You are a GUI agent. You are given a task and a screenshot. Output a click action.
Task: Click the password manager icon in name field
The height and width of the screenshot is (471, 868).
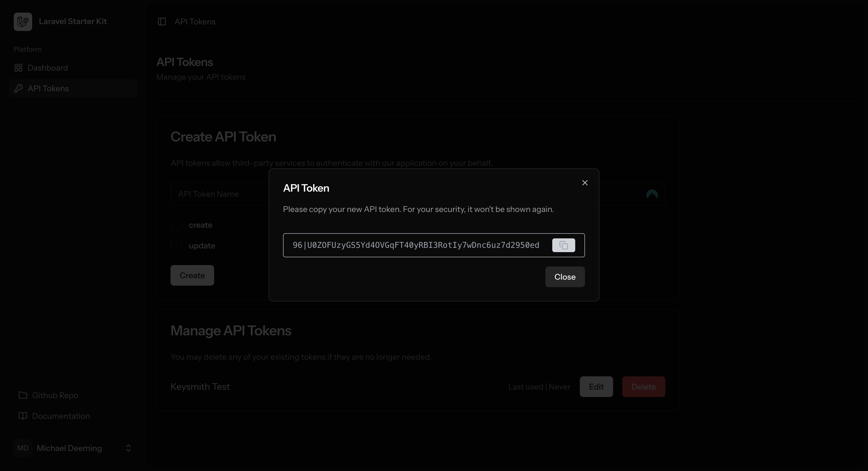(x=652, y=194)
